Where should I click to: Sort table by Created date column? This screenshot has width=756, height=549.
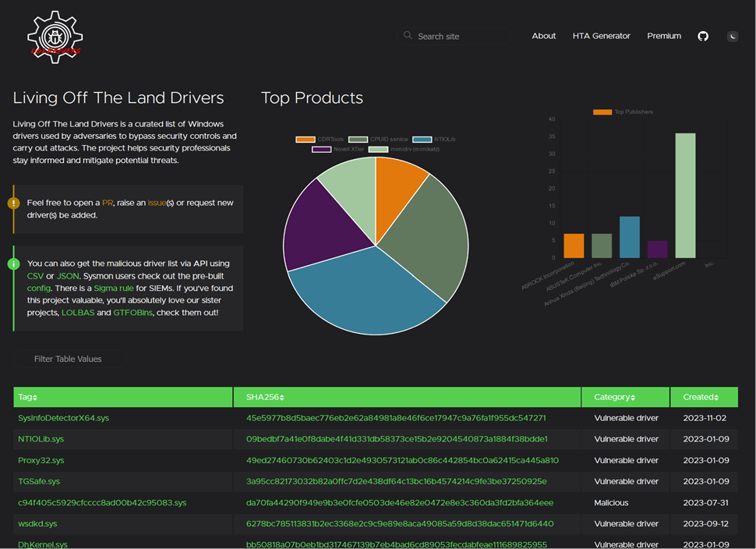[700, 398]
